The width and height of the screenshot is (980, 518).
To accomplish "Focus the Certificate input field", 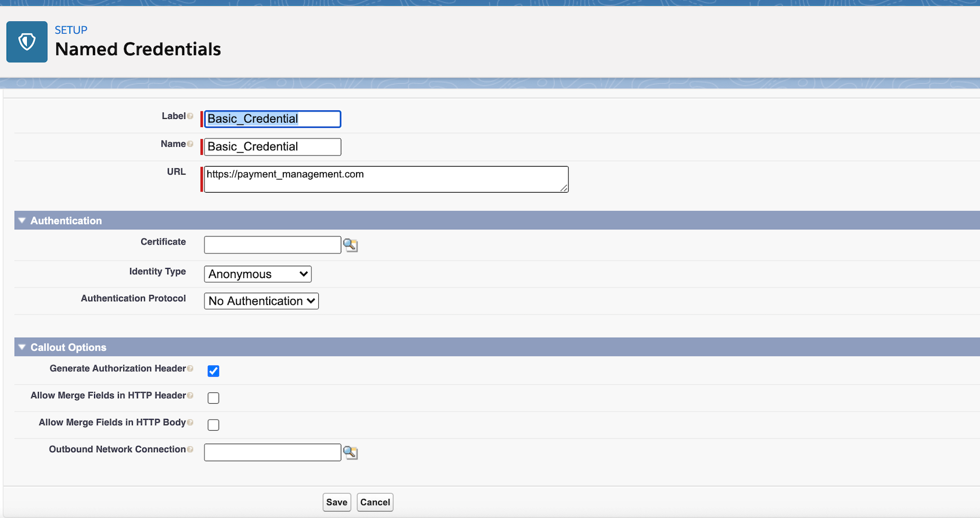I will (273, 245).
